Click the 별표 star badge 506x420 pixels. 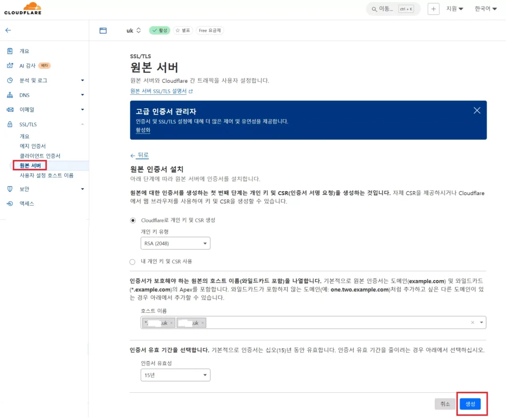coord(183,30)
